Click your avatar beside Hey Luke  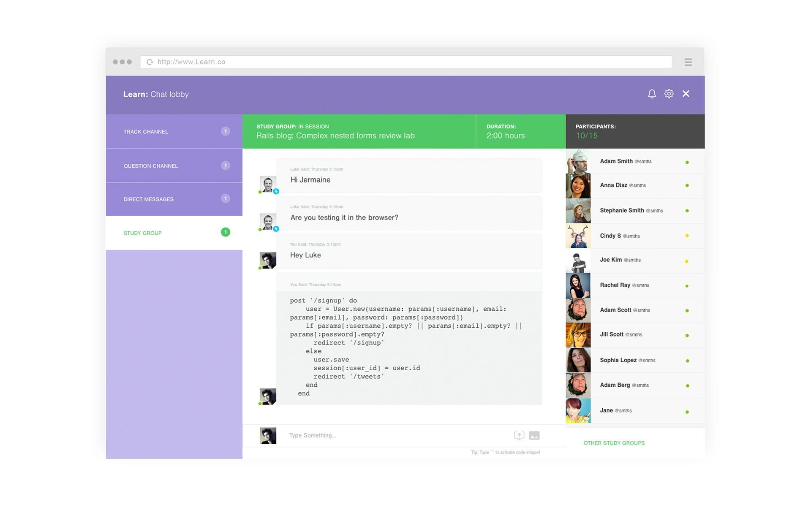(268, 261)
